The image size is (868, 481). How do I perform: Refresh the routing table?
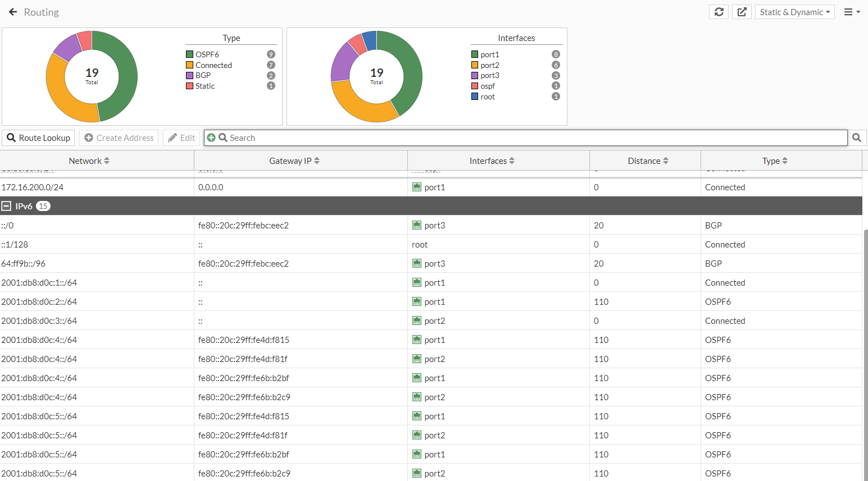pyautogui.click(x=719, y=11)
